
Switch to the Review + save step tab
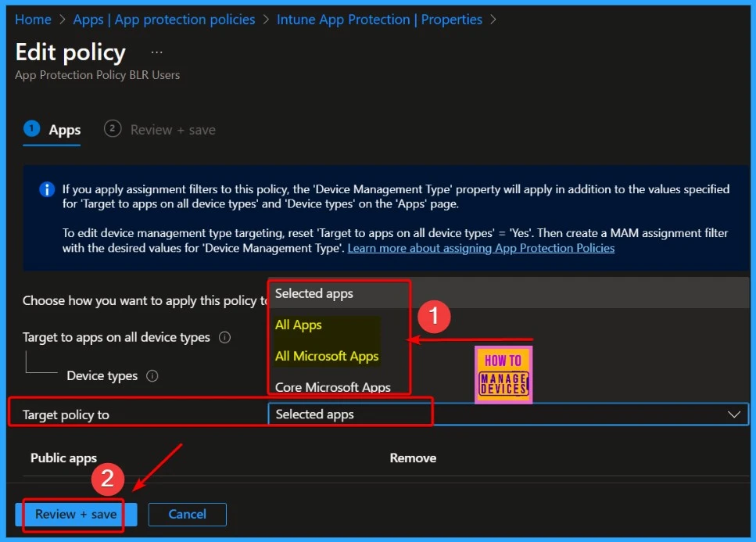click(x=159, y=130)
